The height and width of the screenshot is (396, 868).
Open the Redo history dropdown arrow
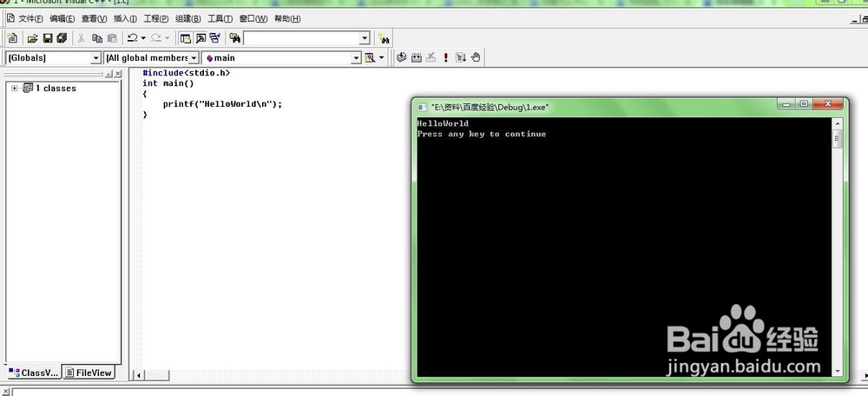tap(168, 38)
